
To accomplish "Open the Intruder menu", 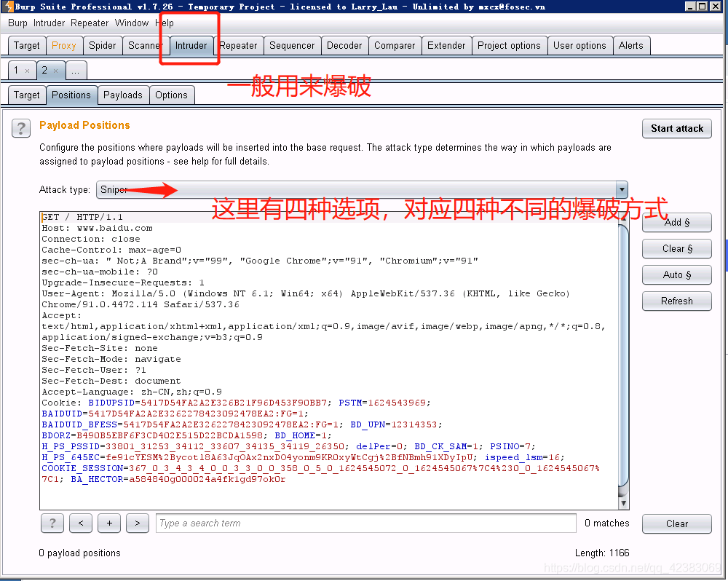I will (x=50, y=23).
